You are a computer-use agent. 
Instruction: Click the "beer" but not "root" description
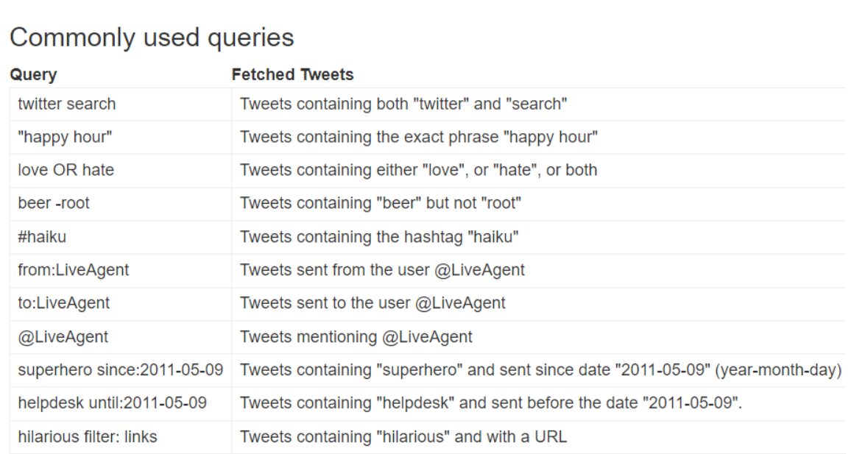[381, 203]
